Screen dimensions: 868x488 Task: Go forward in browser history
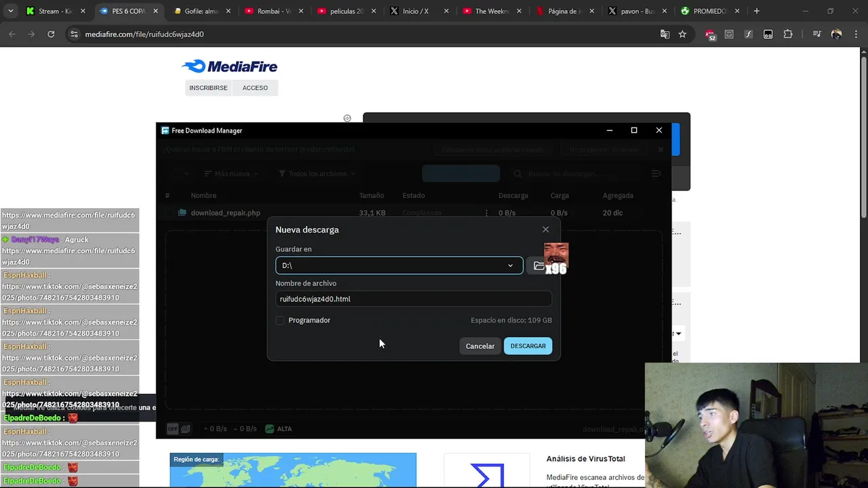point(31,34)
